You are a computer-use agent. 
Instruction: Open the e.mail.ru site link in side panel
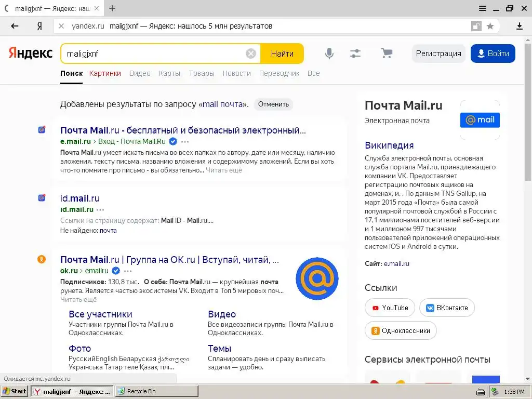396,263
